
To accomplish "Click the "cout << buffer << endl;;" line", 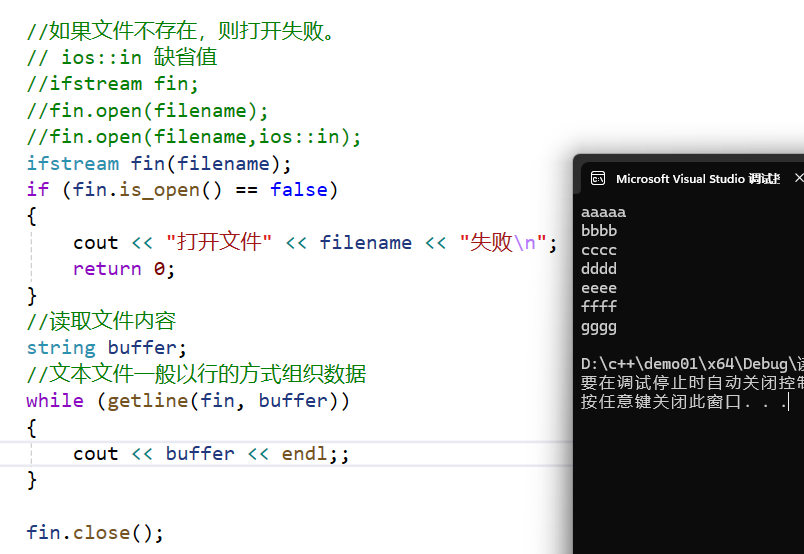I will point(211,454).
